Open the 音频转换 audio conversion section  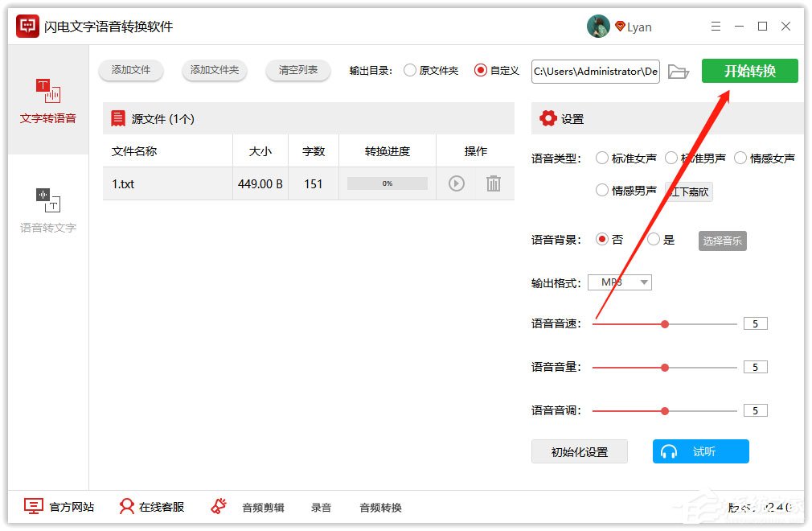379,507
